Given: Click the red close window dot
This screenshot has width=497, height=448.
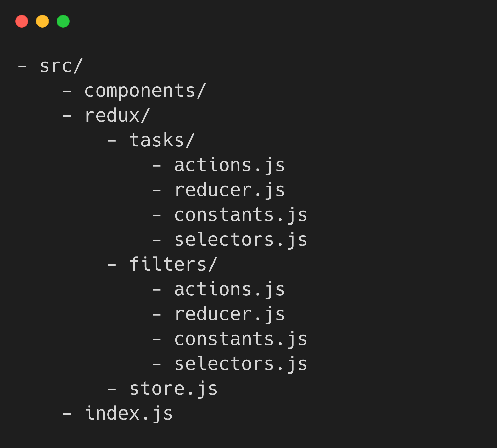Looking at the screenshot, I should (22, 21).
